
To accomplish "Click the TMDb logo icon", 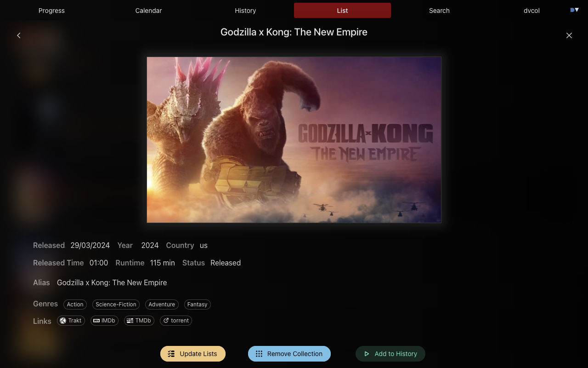I will click(130, 321).
